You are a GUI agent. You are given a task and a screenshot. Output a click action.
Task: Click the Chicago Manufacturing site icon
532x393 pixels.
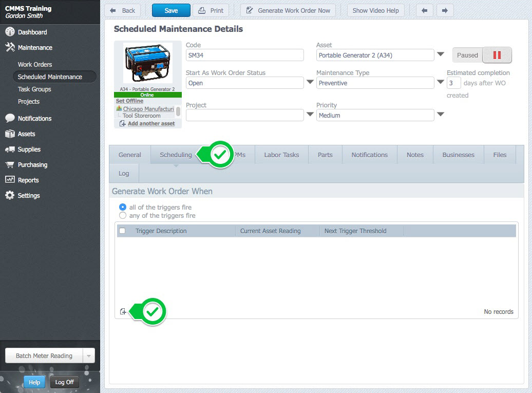[119, 108]
